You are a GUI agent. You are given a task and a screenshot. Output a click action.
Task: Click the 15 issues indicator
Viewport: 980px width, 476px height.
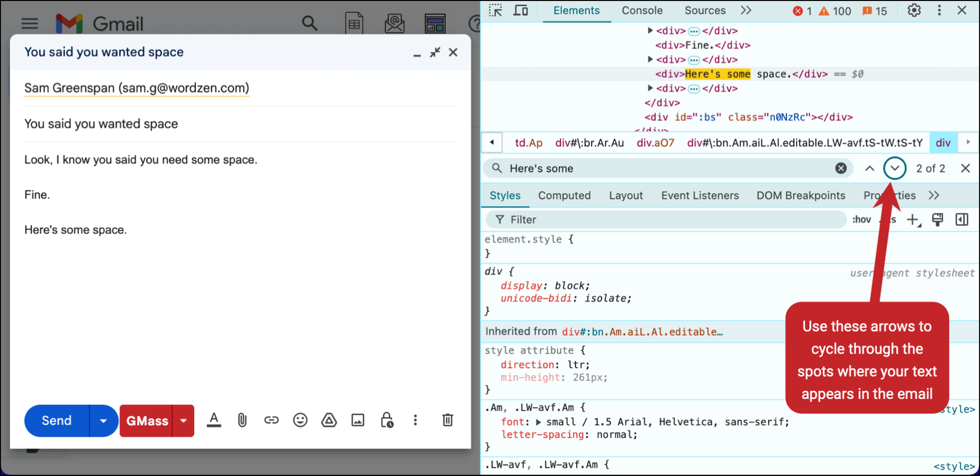pyautogui.click(x=875, y=11)
